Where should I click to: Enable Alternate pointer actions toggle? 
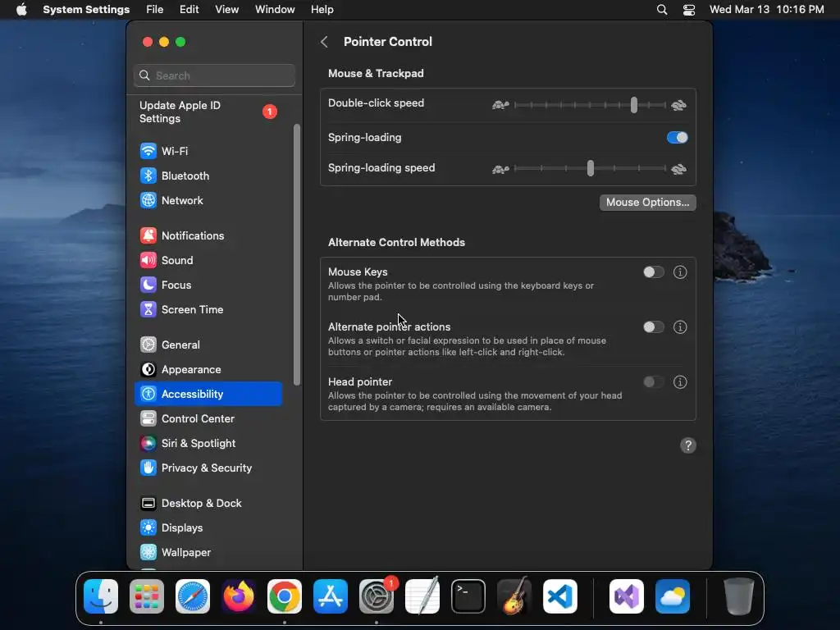(654, 327)
